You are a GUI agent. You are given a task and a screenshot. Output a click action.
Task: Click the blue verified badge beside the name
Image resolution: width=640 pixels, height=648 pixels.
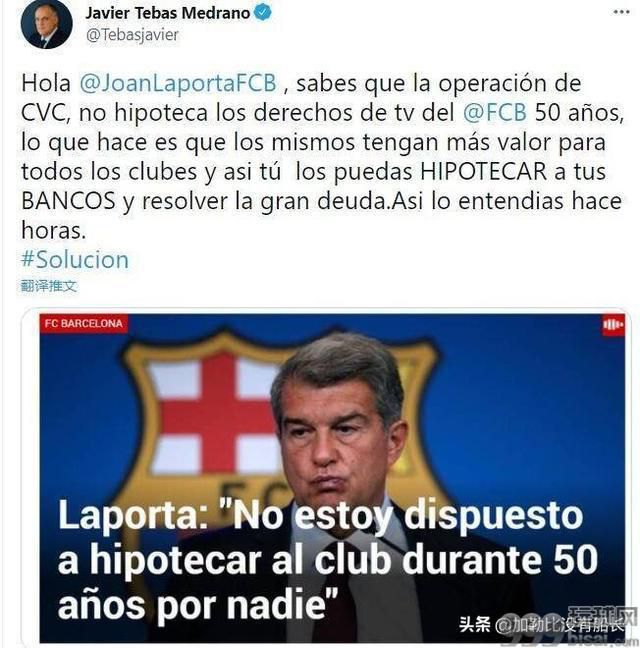[262, 12]
